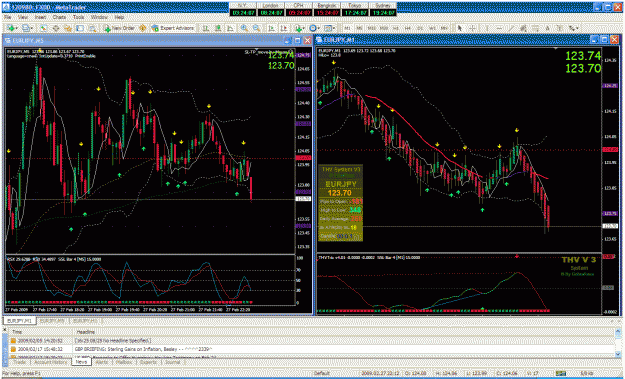Toggle the Expert Advisors button
625x379 pixels.
point(172,28)
